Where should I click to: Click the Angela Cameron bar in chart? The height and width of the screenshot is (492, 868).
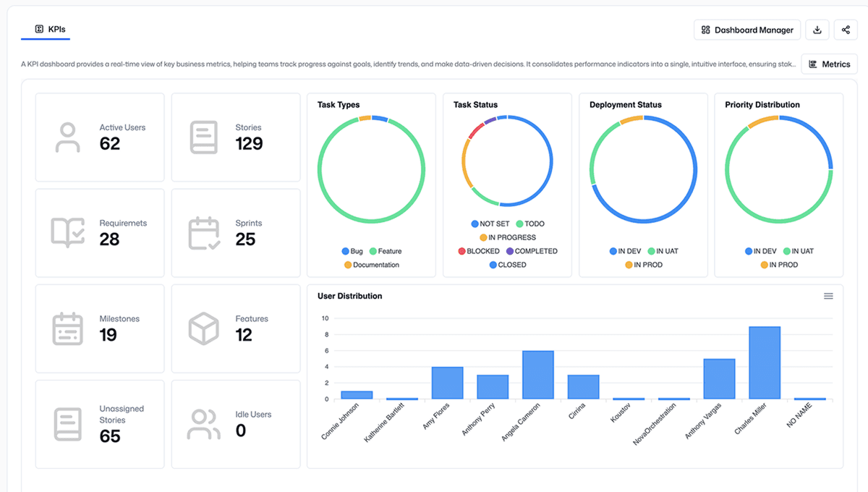click(x=537, y=375)
